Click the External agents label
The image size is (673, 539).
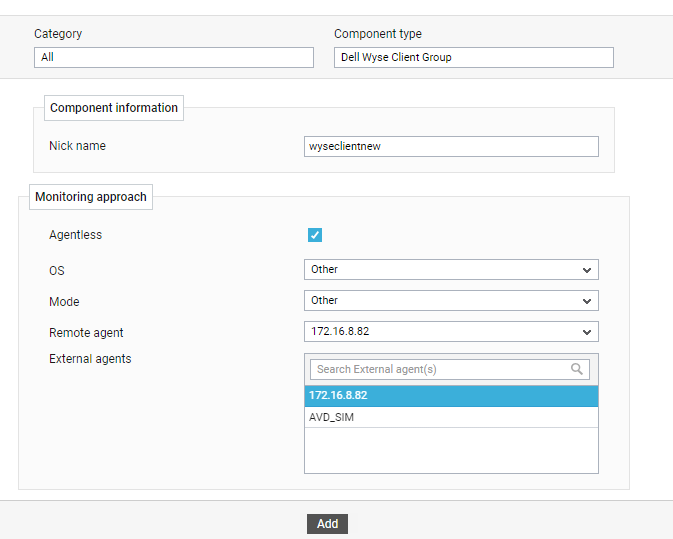[x=90, y=359]
